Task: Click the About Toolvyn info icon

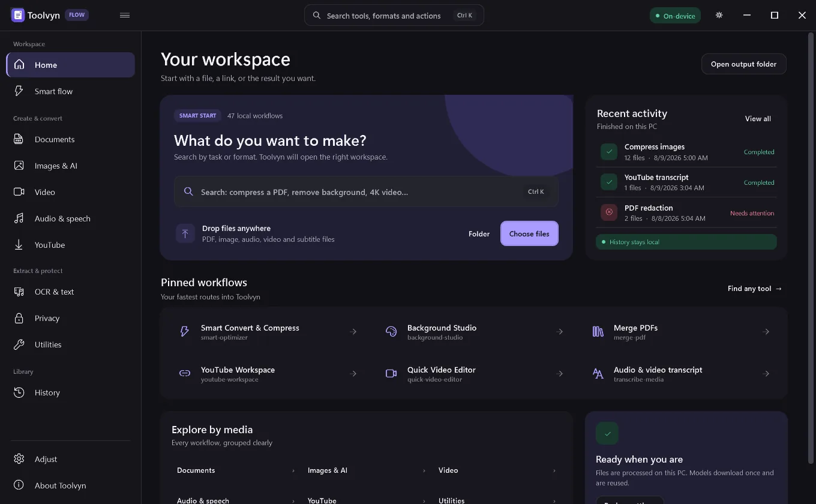Action: (x=19, y=485)
